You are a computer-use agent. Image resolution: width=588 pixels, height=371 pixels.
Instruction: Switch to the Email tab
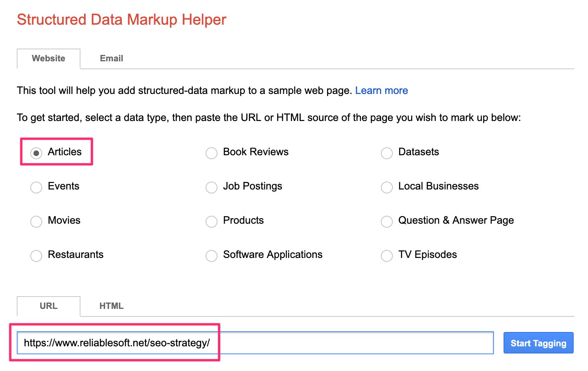pos(111,59)
